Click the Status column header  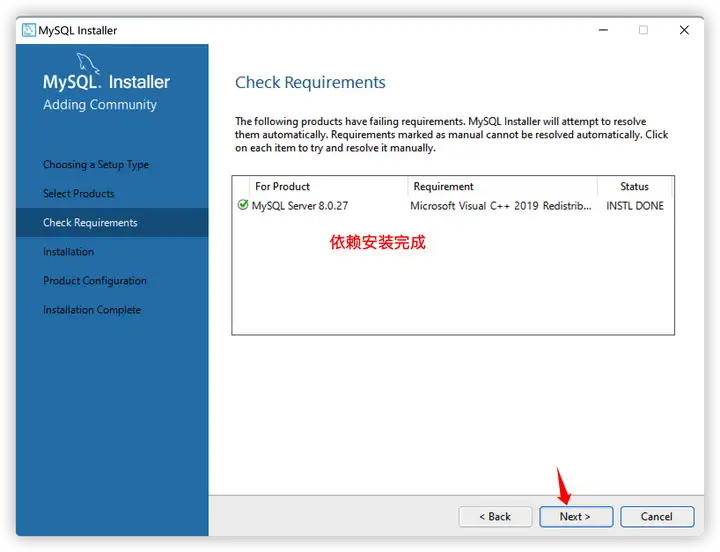pyautogui.click(x=634, y=186)
